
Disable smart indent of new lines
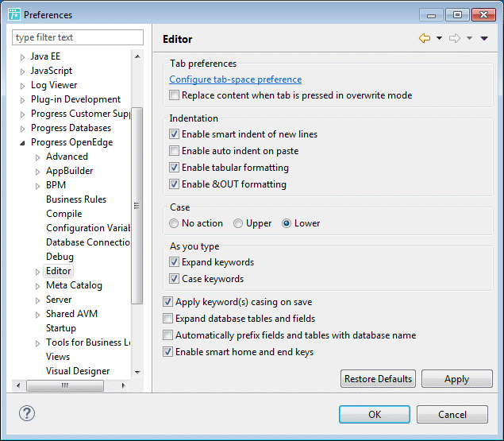(x=174, y=134)
